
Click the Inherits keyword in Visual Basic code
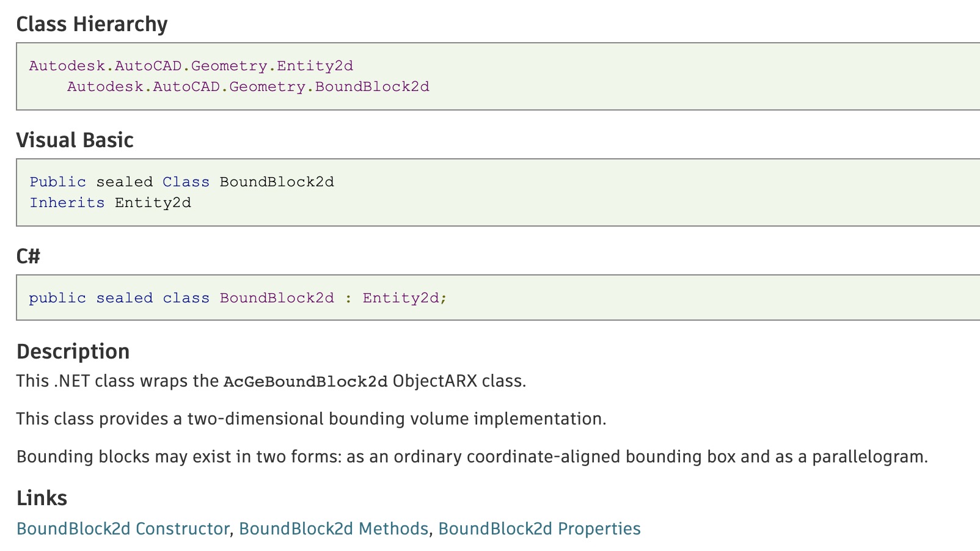point(67,203)
